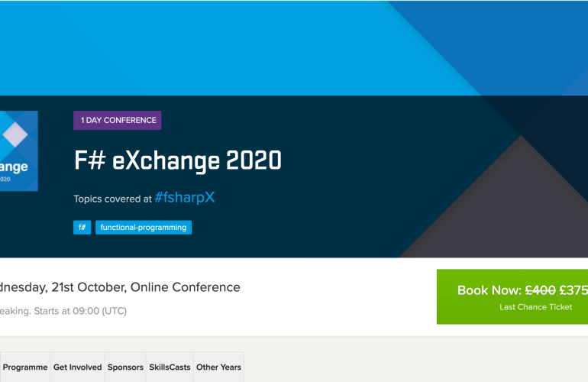Select the 1 DAY CONFERENCE badge

(117, 120)
